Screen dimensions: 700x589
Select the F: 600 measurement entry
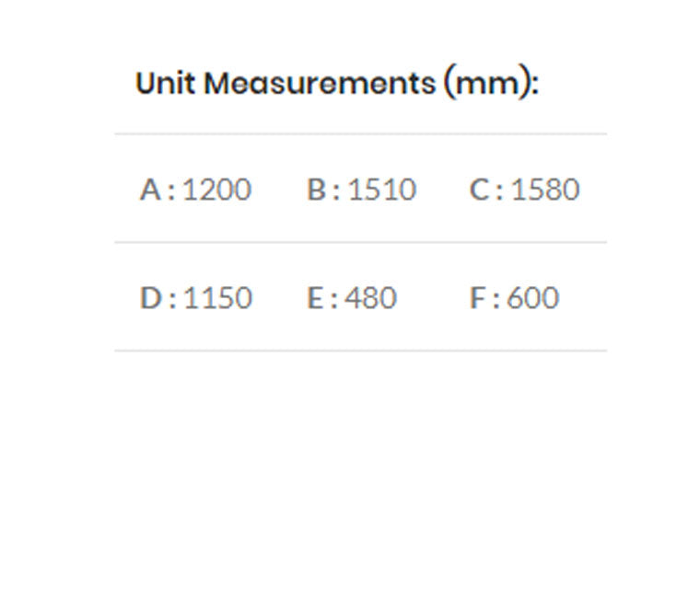click(514, 298)
